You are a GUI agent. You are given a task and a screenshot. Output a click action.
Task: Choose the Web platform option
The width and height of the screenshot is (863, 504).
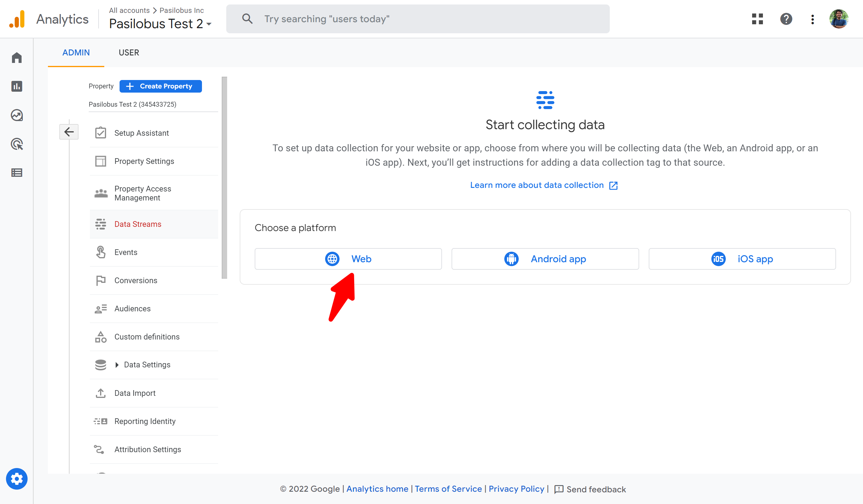348,259
